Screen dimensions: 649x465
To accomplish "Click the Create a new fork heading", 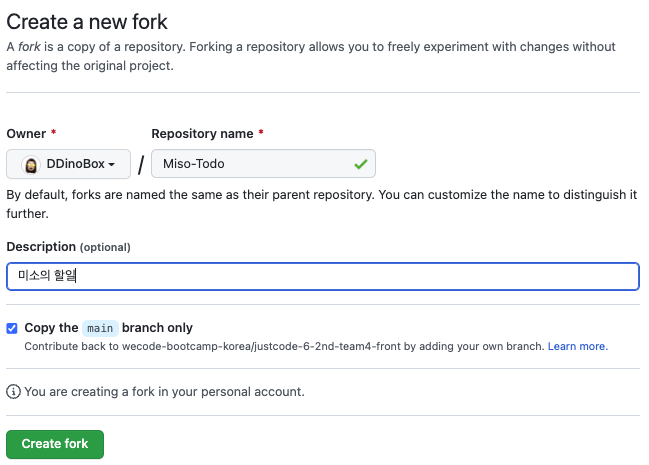I will tap(87, 22).
